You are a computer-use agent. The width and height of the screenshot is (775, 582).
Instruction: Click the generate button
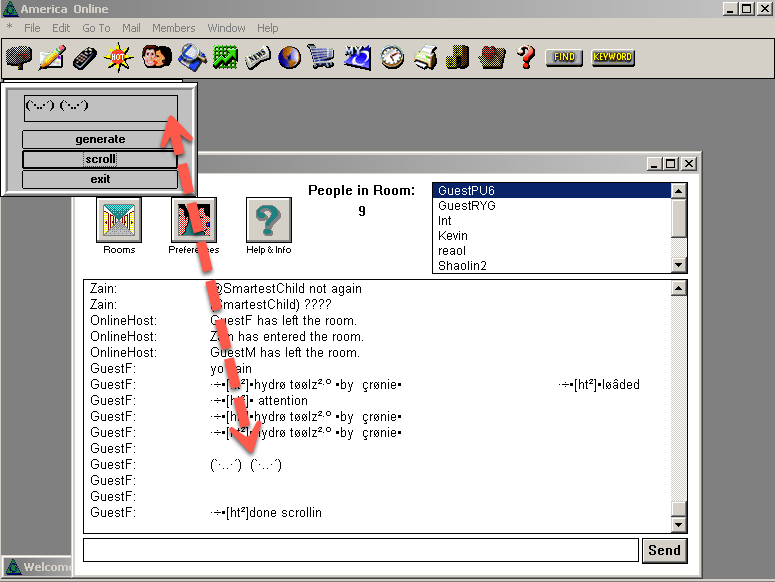[x=100, y=139]
